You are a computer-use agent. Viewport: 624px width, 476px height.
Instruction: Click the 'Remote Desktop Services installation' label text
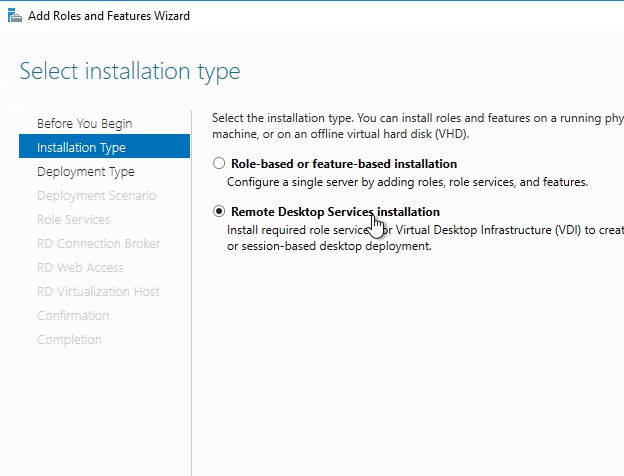click(335, 212)
